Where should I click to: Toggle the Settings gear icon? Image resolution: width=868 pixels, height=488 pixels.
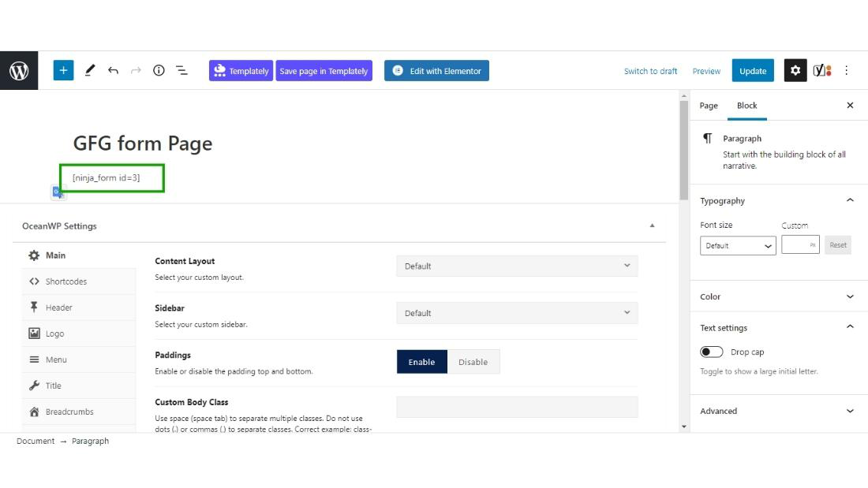795,70
